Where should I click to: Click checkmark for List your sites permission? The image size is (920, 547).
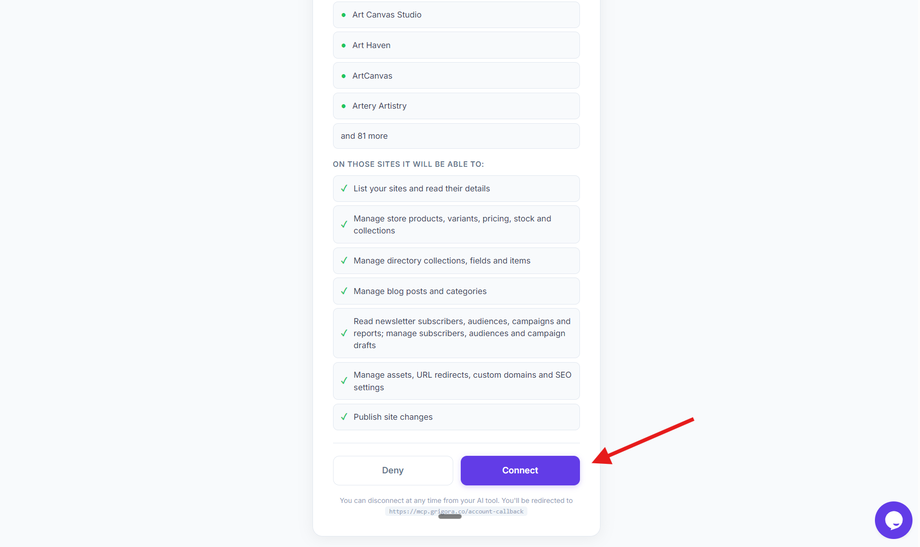tap(344, 188)
